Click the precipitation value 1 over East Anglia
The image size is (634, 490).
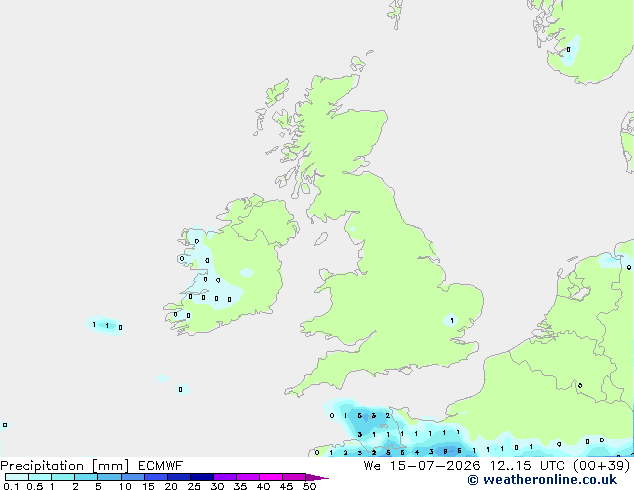[452, 321]
